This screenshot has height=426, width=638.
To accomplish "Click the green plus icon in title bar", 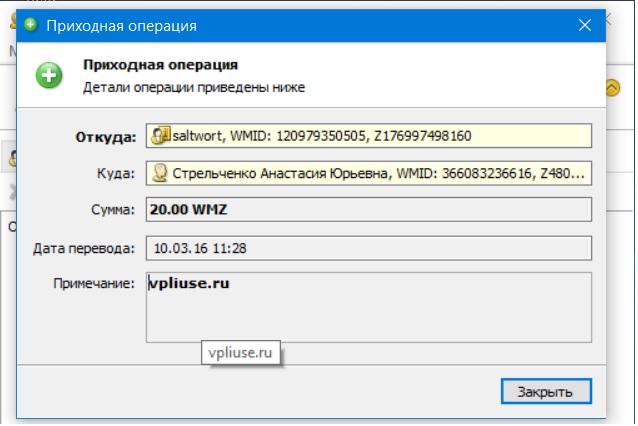I will coord(31,25).
